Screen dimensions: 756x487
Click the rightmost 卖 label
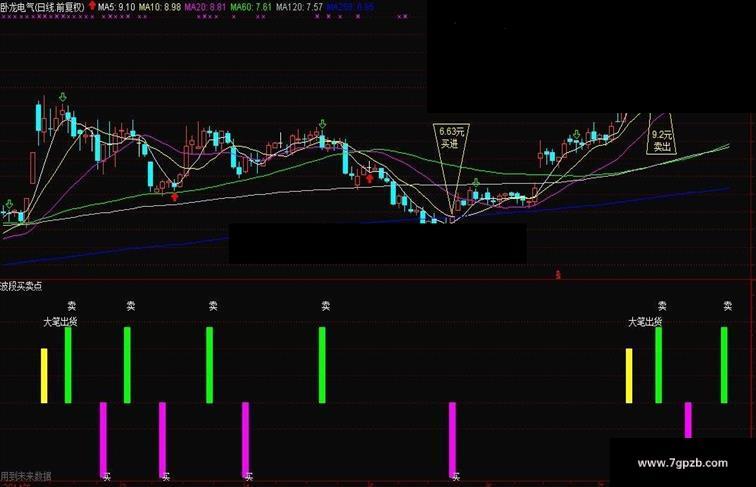pos(728,305)
